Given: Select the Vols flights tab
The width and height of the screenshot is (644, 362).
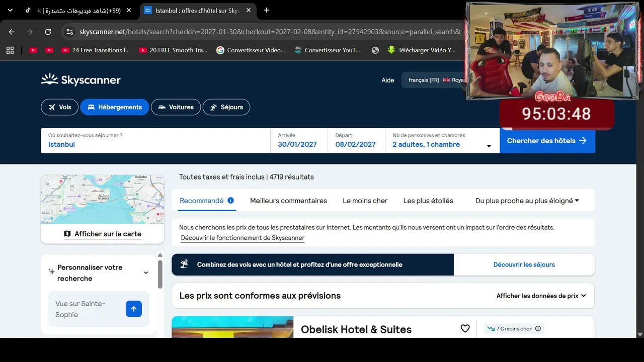Looking at the screenshot, I should (x=59, y=107).
